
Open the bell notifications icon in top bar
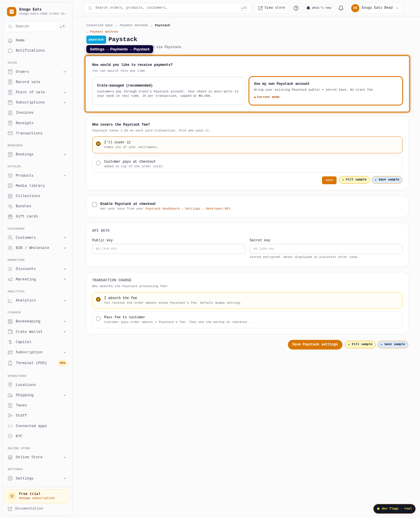341,8
